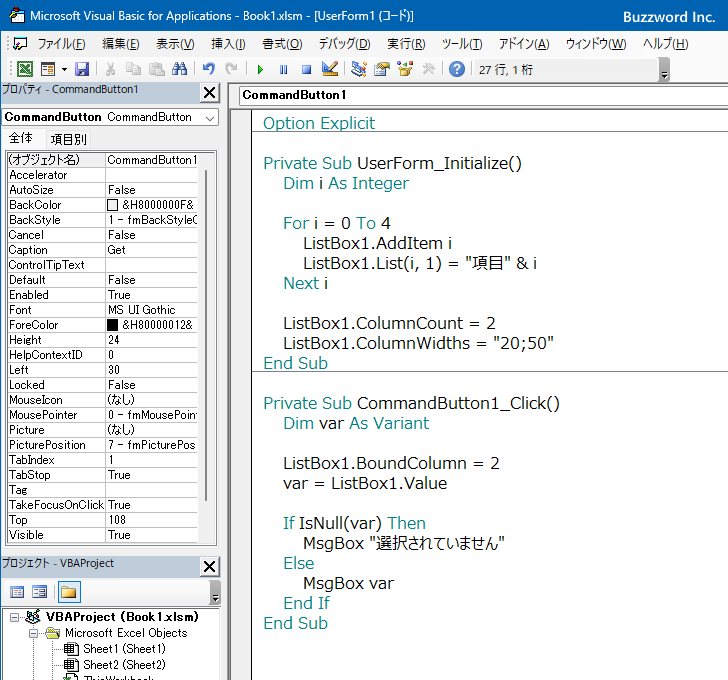Toggle Folders icon in Project panel
This screenshot has height=680, width=728.
tap(69, 592)
